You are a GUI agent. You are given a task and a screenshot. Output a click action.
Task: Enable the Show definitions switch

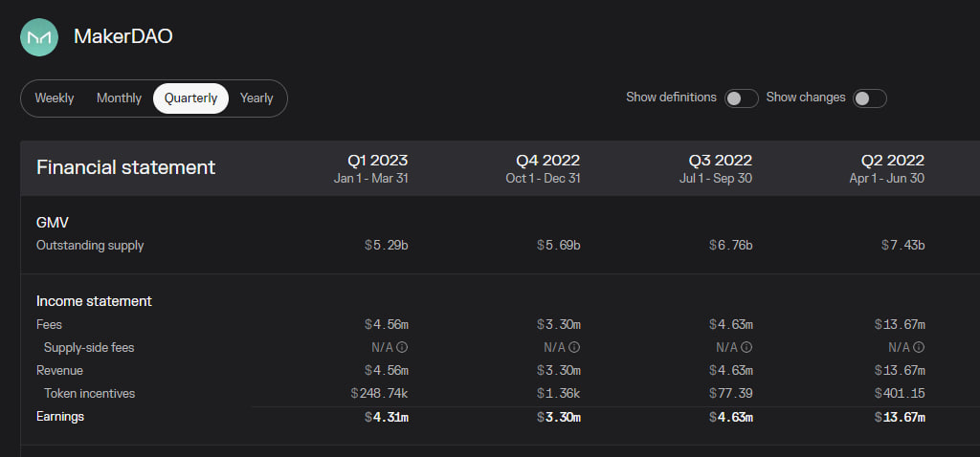(742, 98)
